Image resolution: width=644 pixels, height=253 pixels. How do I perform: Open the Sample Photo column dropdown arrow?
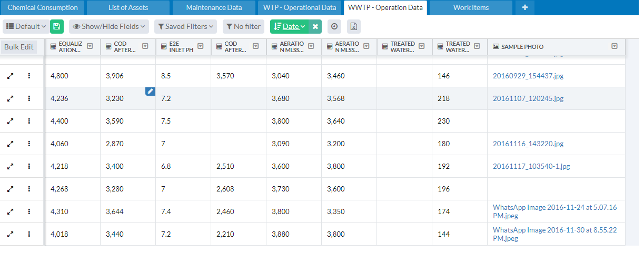point(614,46)
